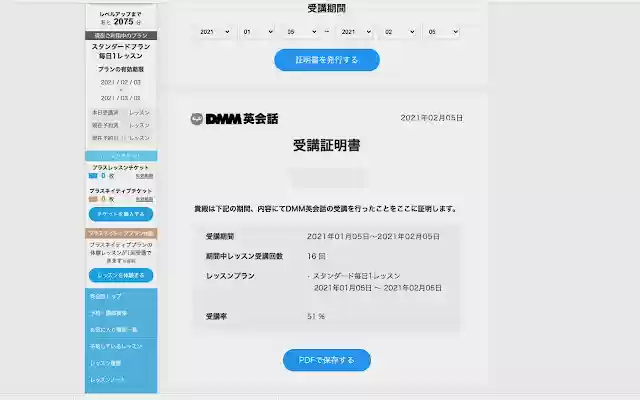Open 有効期限 link under プラスネイティブチケット
Screen dimensions: 640x400
coord(144,199)
